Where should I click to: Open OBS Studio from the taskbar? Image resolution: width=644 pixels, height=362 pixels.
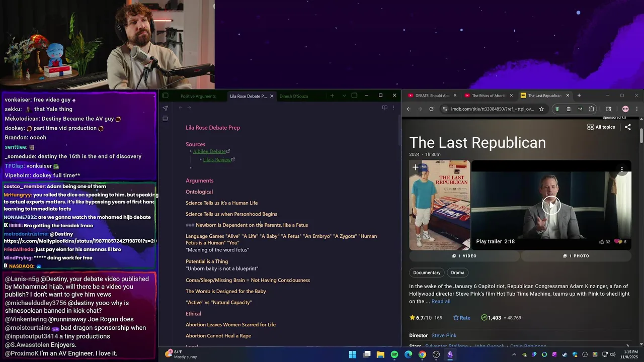(436, 354)
